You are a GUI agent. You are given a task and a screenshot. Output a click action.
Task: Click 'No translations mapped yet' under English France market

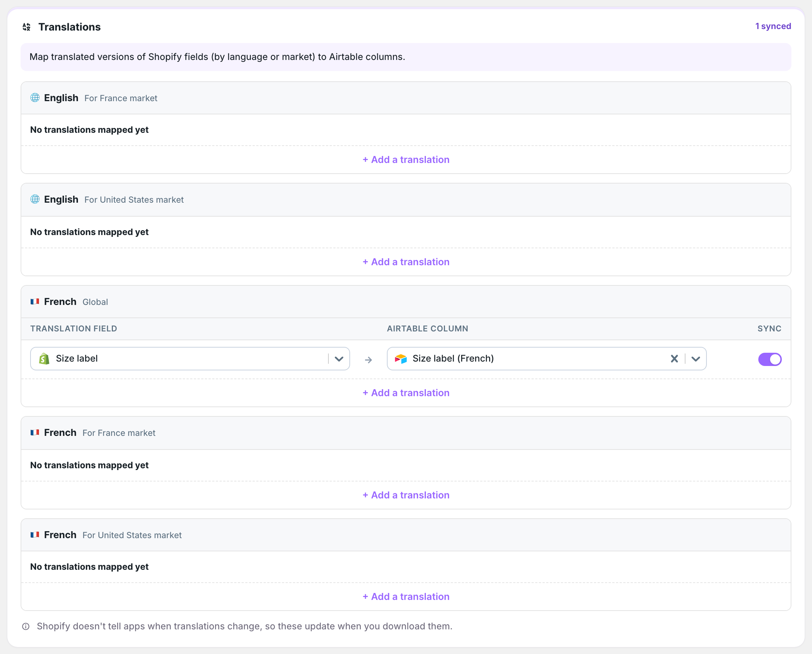click(89, 130)
